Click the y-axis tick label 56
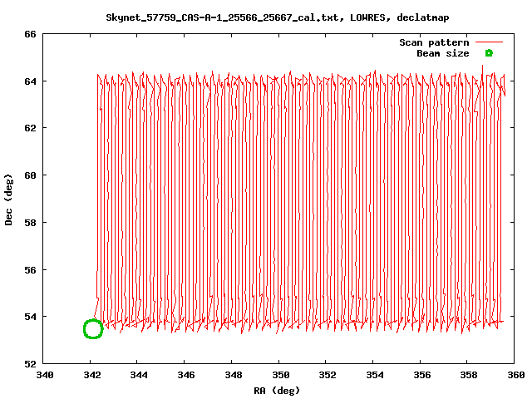The height and width of the screenshot is (399, 532). pyautogui.click(x=30, y=270)
